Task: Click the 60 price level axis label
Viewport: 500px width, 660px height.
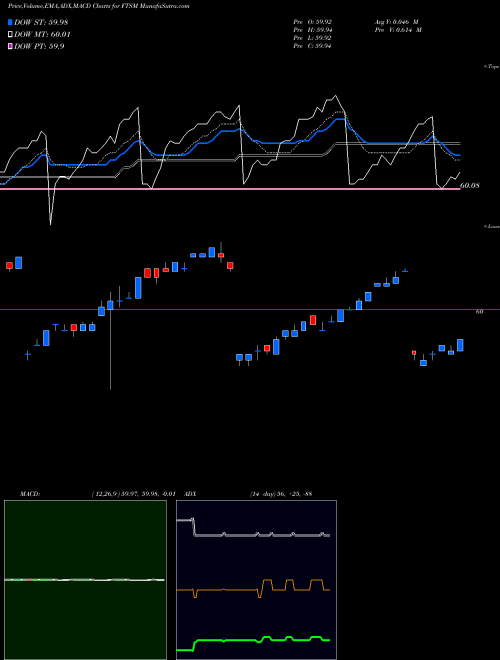Action: point(479,311)
